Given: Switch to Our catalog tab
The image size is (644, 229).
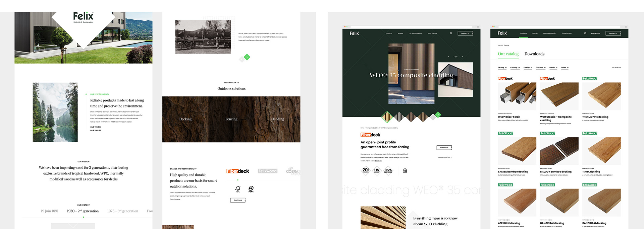Looking at the screenshot, I should coord(508,54).
